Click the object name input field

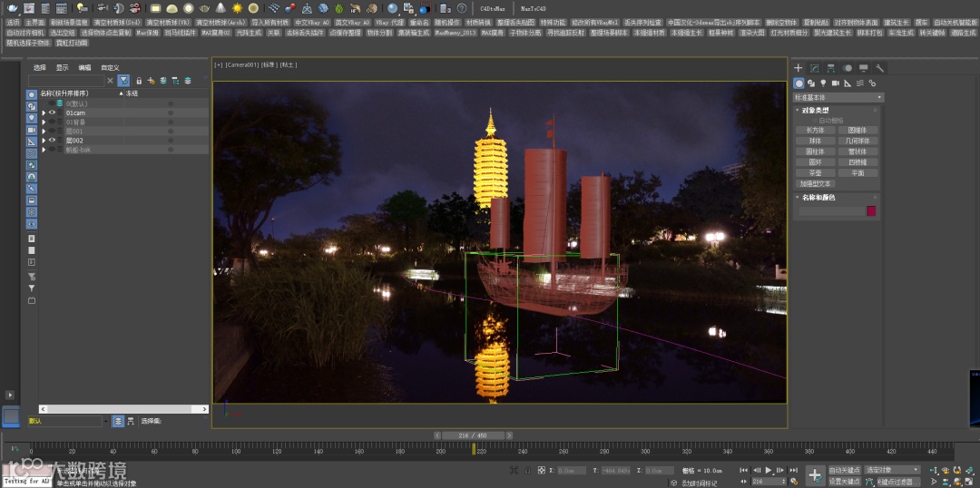click(829, 210)
